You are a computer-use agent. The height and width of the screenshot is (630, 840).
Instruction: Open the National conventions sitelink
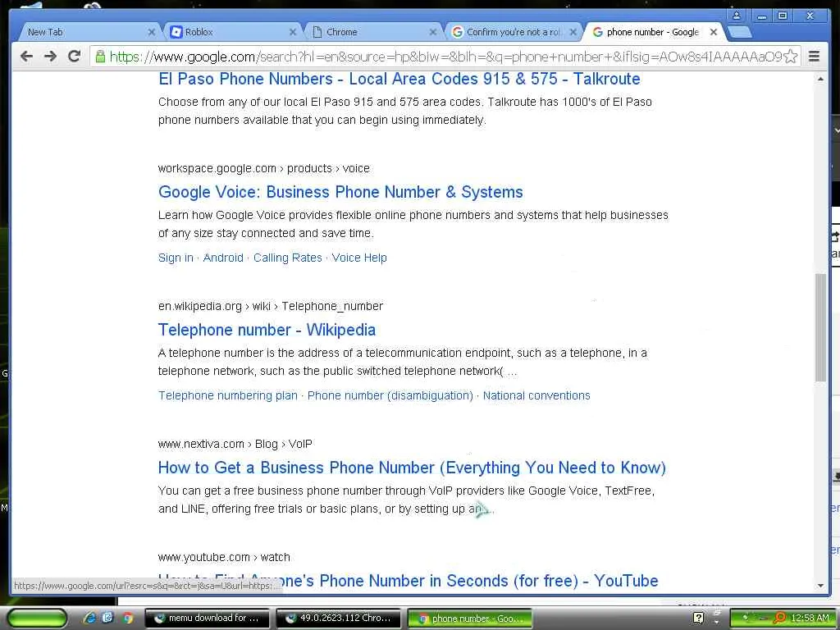coord(536,395)
